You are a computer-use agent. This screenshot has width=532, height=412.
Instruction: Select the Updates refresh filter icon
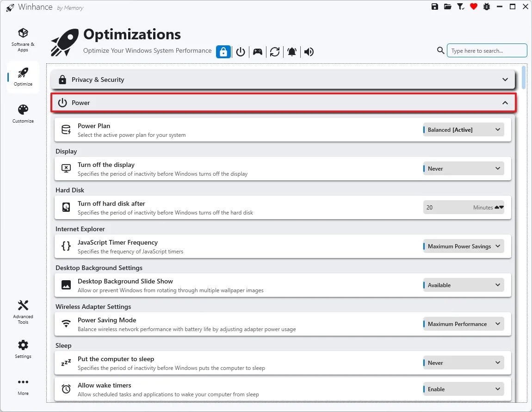275,52
